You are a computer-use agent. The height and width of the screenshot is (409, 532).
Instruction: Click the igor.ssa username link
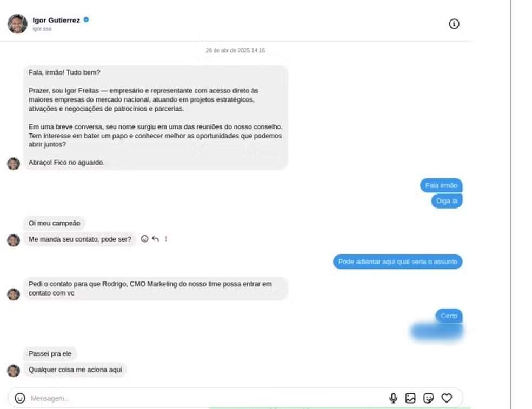42,29
